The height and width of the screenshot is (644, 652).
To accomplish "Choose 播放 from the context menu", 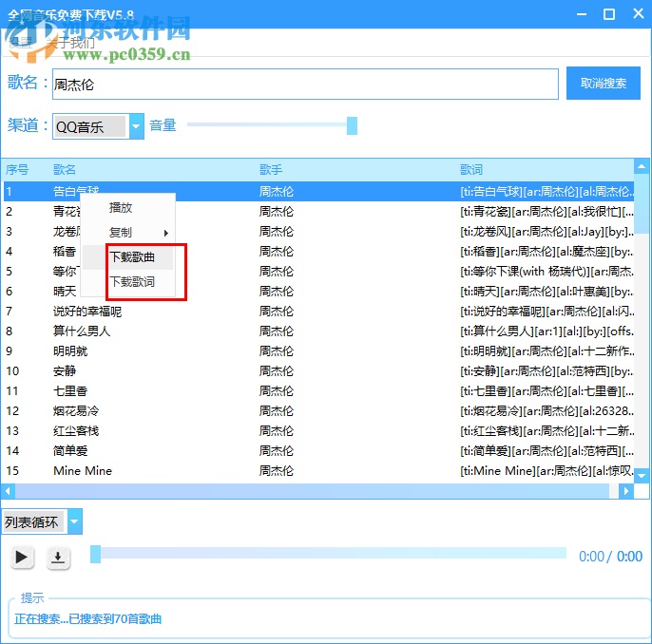I will (128, 207).
